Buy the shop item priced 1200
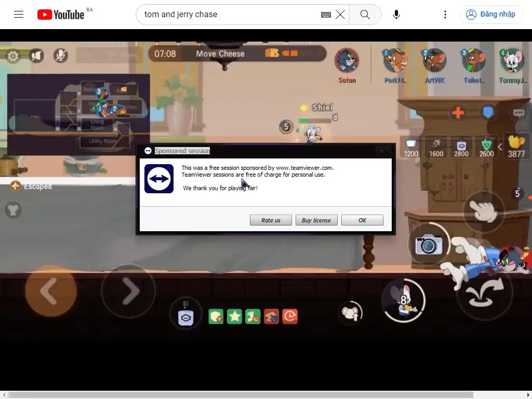Screen dimensions: 532x399 [410, 148]
